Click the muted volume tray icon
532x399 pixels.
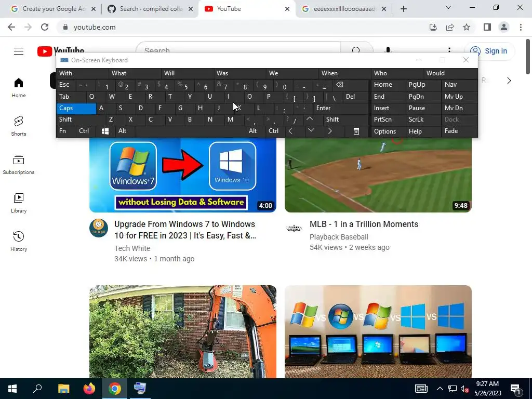[x=464, y=389]
